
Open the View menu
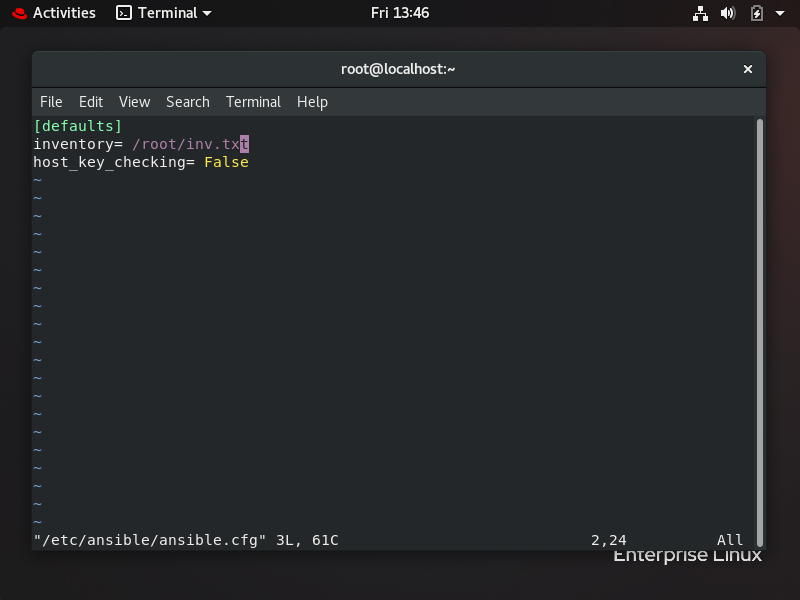(x=134, y=102)
